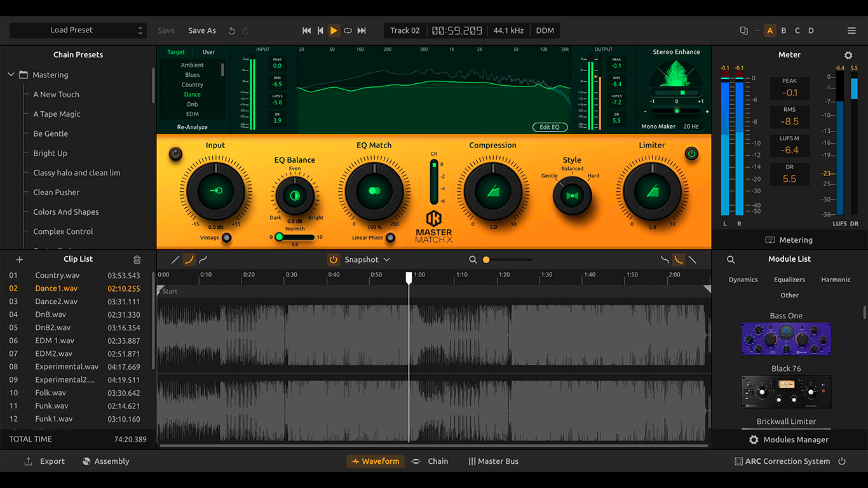
Task: Open the DDM dither selector
Action: tap(545, 30)
